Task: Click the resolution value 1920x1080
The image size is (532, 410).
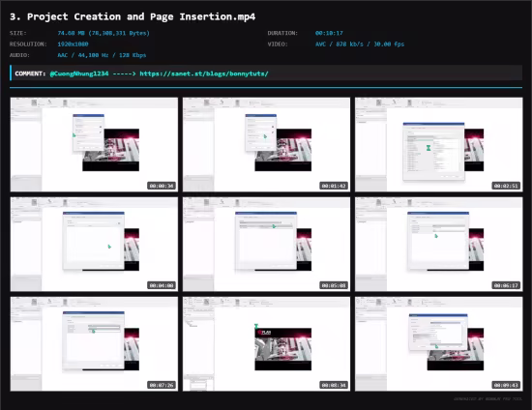Action: point(73,44)
